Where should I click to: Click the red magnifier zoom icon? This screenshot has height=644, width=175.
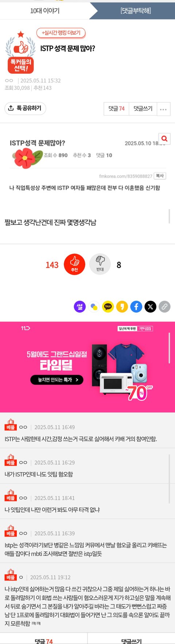(164, 138)
